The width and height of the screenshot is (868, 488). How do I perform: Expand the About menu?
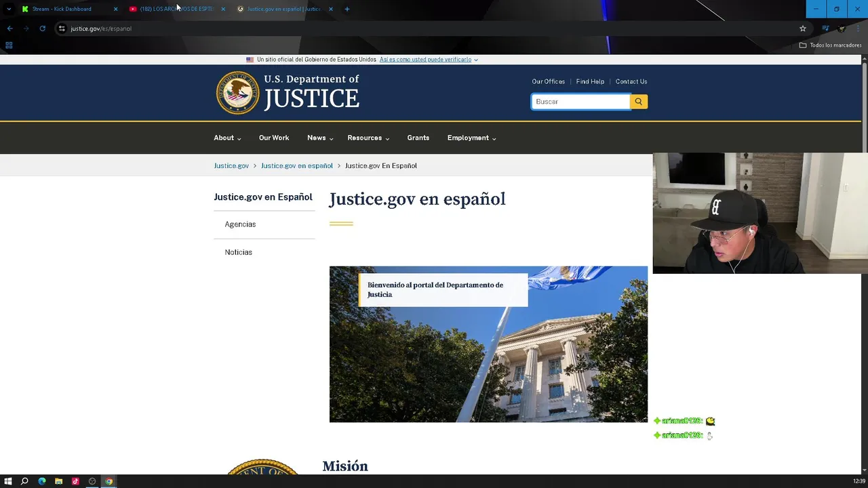pos(227,138)
